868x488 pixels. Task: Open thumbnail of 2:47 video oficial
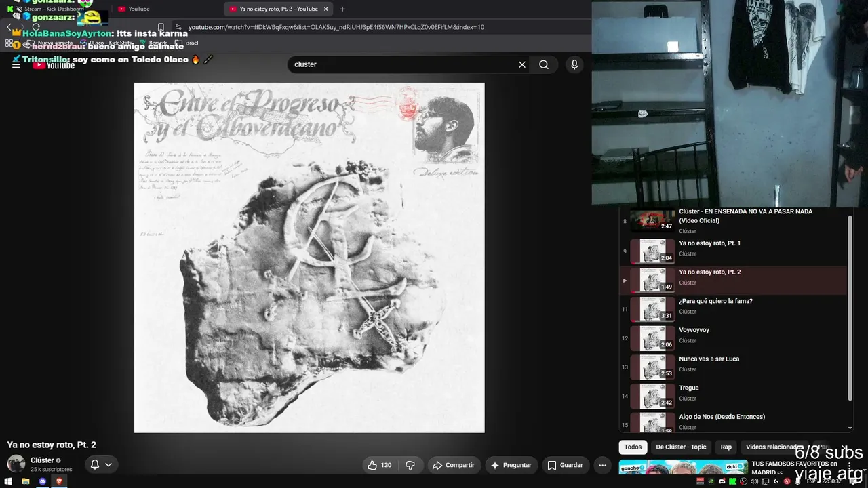point(652,220)
